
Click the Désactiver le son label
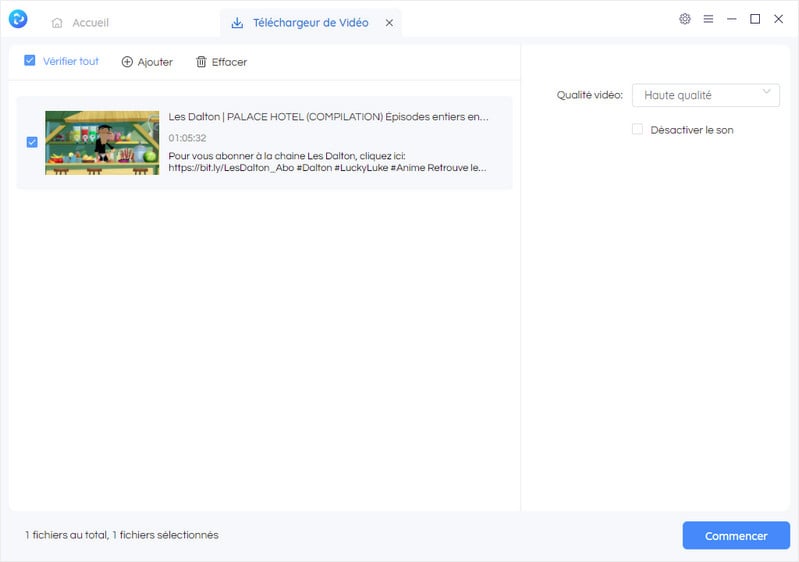pyautogui.click(x=692, y=130)
